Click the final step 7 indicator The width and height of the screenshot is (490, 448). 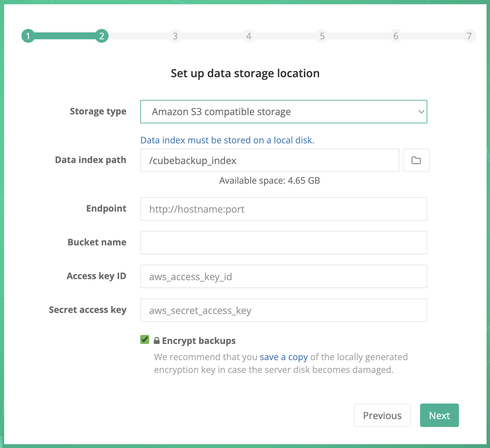pos(469,36)
